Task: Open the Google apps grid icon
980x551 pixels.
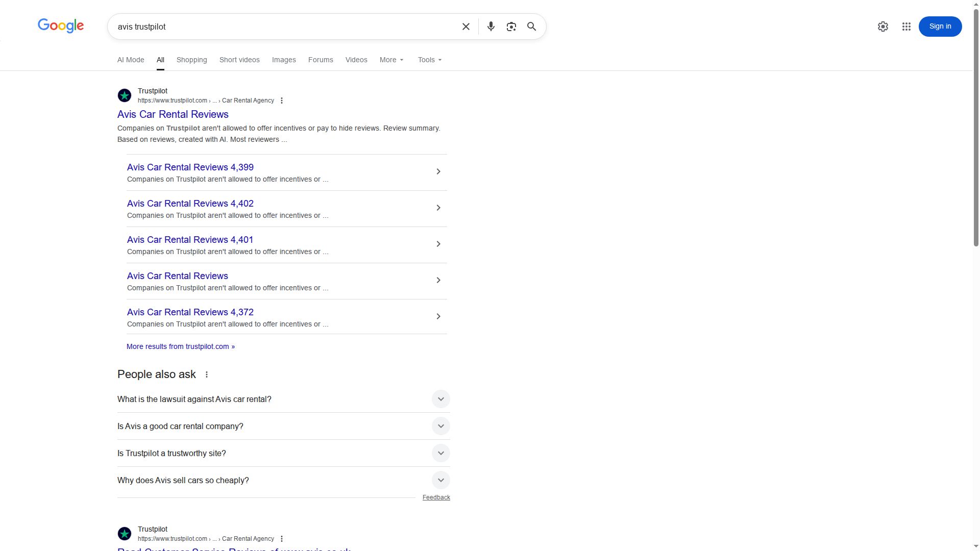Action: tap(906, 27)
